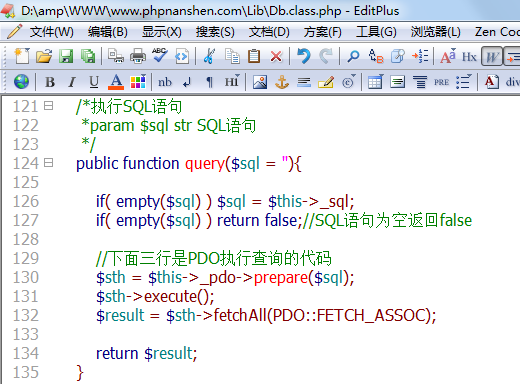The height and width of the screenshot is (384, 520).
Task: Toggle Bold formatting
Action: [x=50, y=82]
